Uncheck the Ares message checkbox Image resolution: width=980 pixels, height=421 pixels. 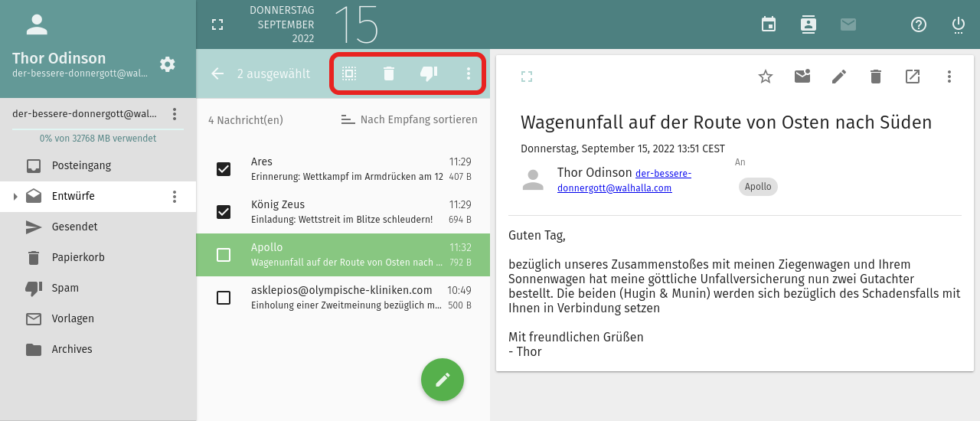coord(224,169)
